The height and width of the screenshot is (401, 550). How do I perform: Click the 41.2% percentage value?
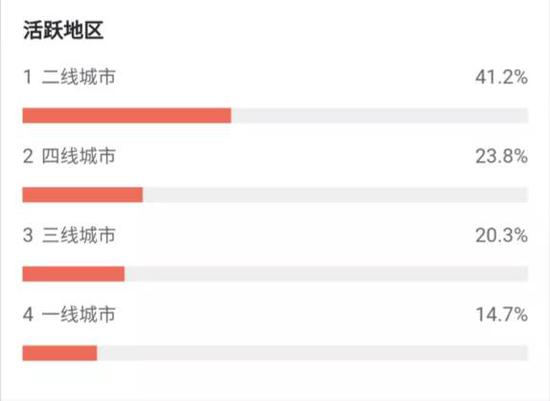[502, 77]
